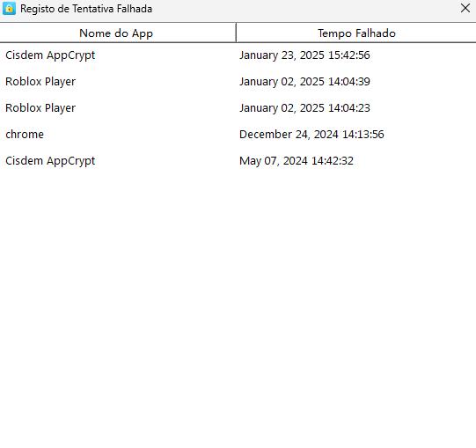Select the chrome failed attempt row
Viewport: 476px width, 448px height.
(x=238, y=135)
